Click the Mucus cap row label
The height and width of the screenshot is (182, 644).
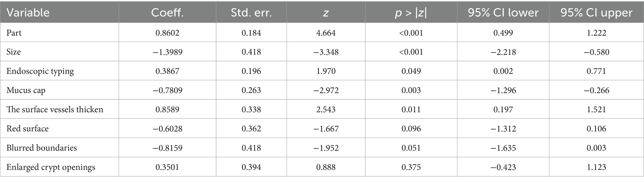26,90
